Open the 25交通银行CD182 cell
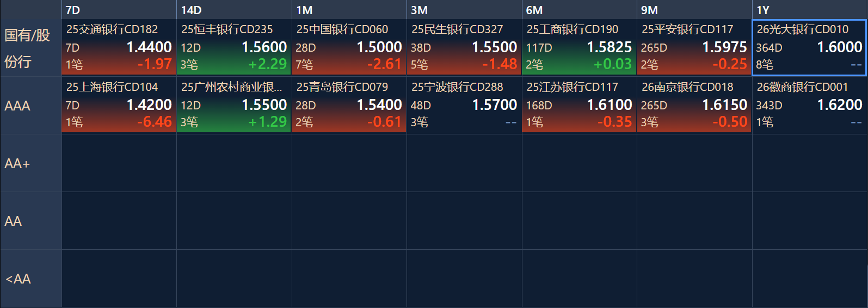This screenshot has height=308, width=868. tap(119, 47)
